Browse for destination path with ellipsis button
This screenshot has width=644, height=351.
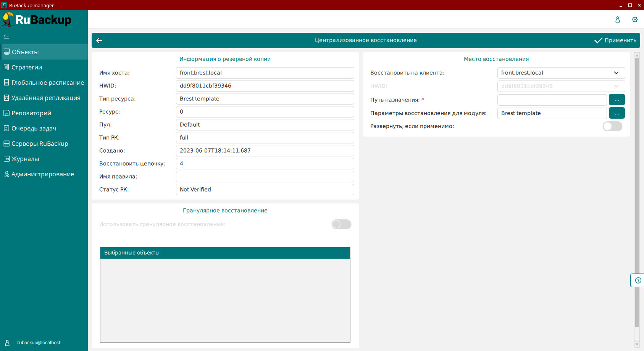pos(617,100)
